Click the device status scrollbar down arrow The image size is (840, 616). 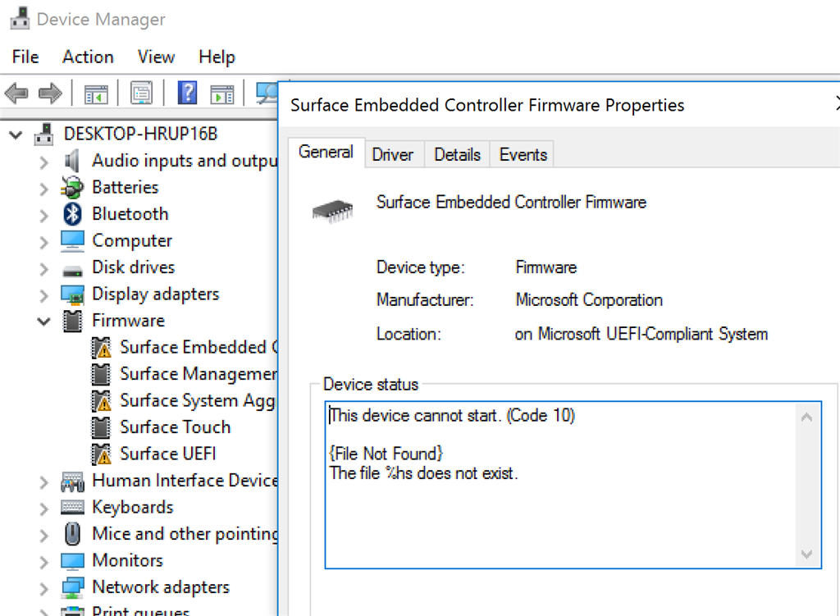(807, 555)
